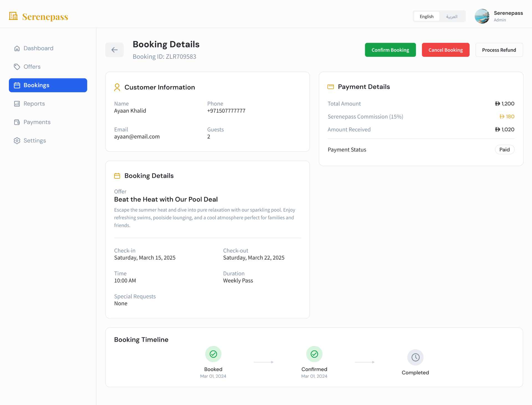The image size is (532, 405).
Task: Click the back arrow button
Action: coord(114,50)
